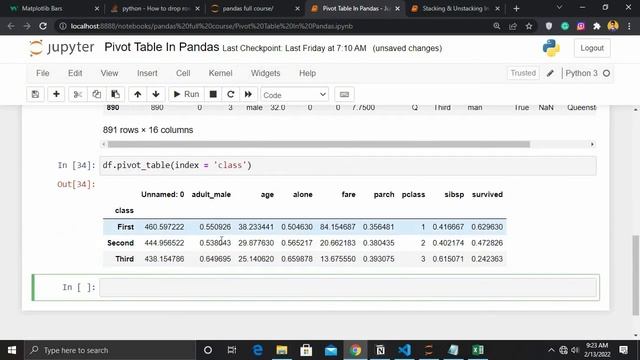Open Windows Start menu
640x360 pixels.
point(12,350)
